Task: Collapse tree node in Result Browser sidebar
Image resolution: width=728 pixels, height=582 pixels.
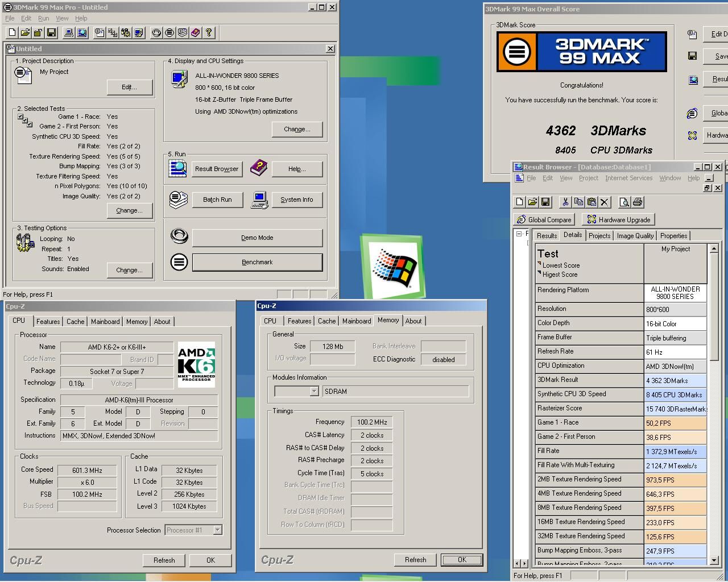Action: (x=519, y=234)
